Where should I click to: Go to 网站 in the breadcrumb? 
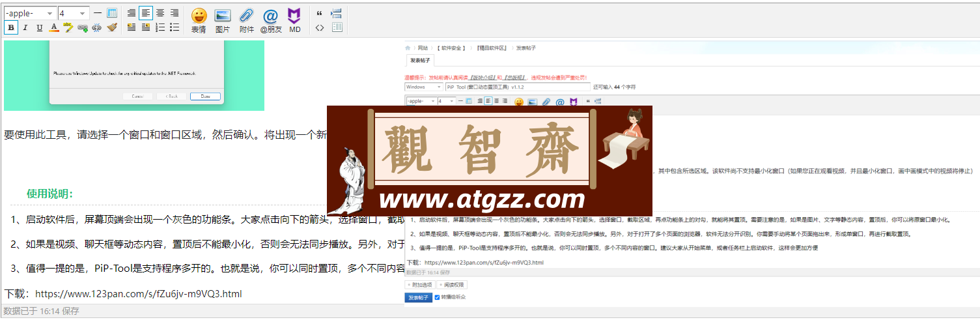coord(423,48)
